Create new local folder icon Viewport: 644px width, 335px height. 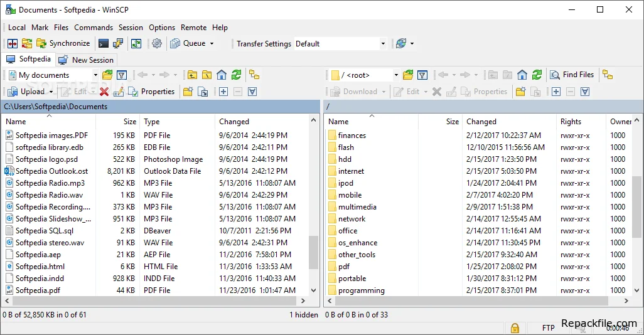point(188,92)
